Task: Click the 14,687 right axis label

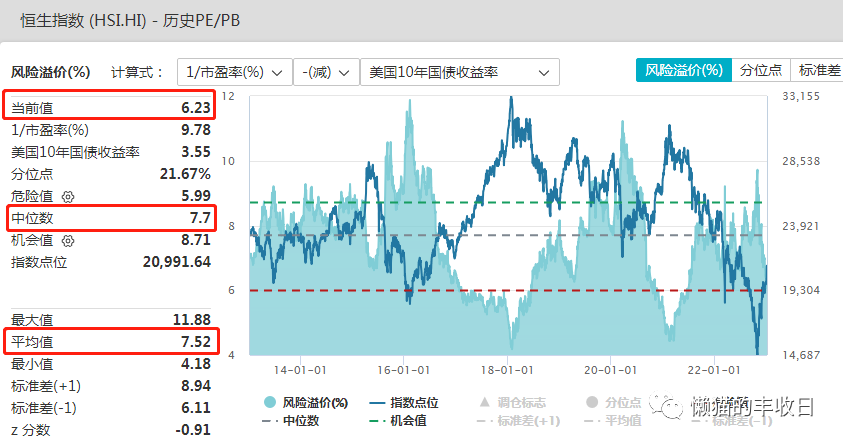Action: pyautogui.click(x=801, y=355)
